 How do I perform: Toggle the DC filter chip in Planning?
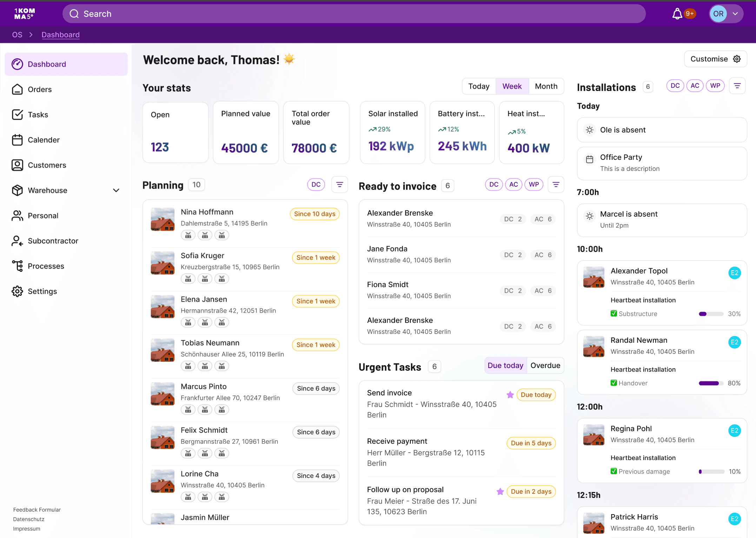316,185
